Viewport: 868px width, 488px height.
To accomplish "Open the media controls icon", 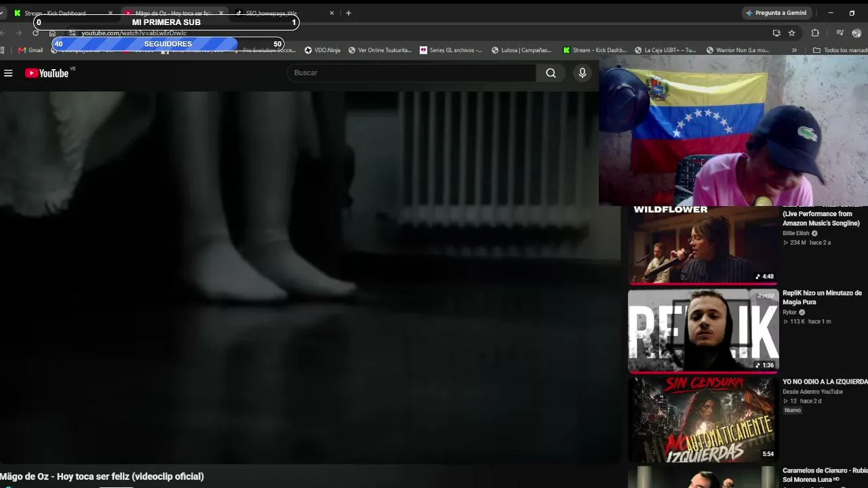I will (x=840, y=33).
